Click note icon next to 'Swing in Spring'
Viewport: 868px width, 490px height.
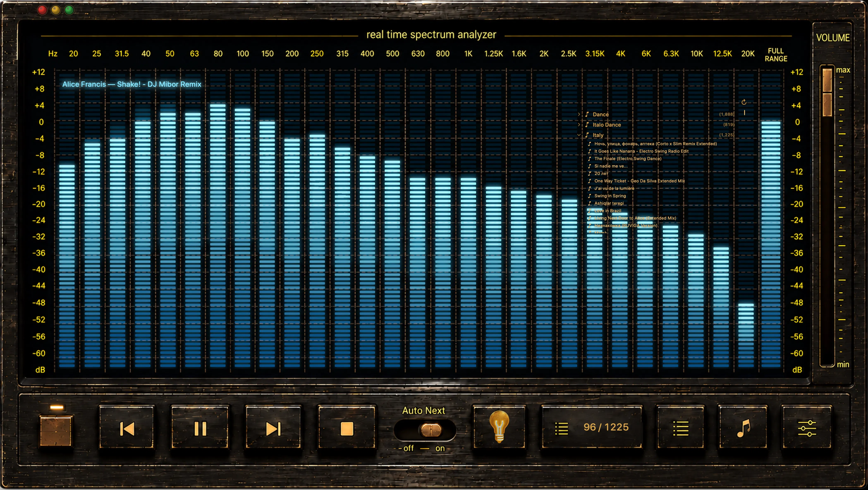[x=589, y=196]
